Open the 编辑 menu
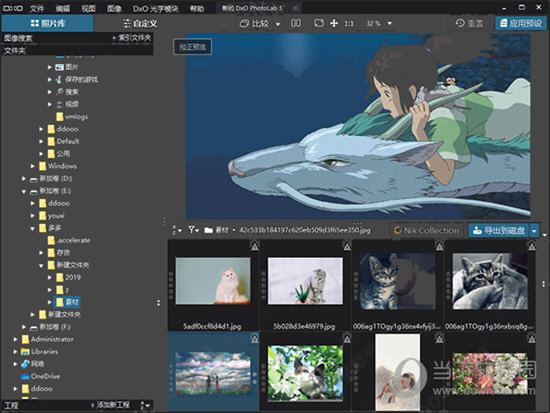The image size is (550, 413). [62, 8]
